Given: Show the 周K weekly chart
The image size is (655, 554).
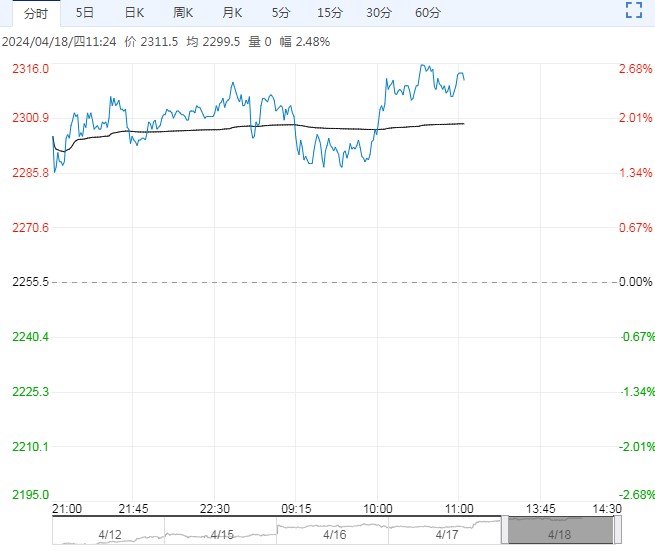Looking at the screenshot, I should pos(183,13).
